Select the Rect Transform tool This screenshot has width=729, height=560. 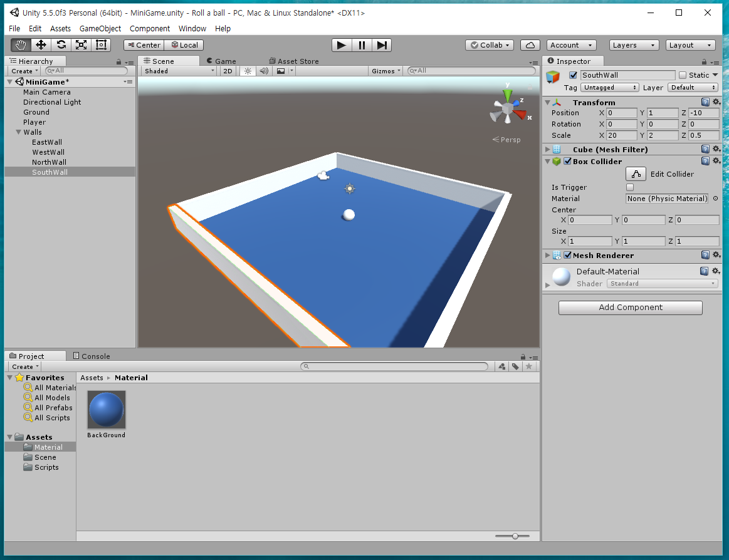coord(100,44)
